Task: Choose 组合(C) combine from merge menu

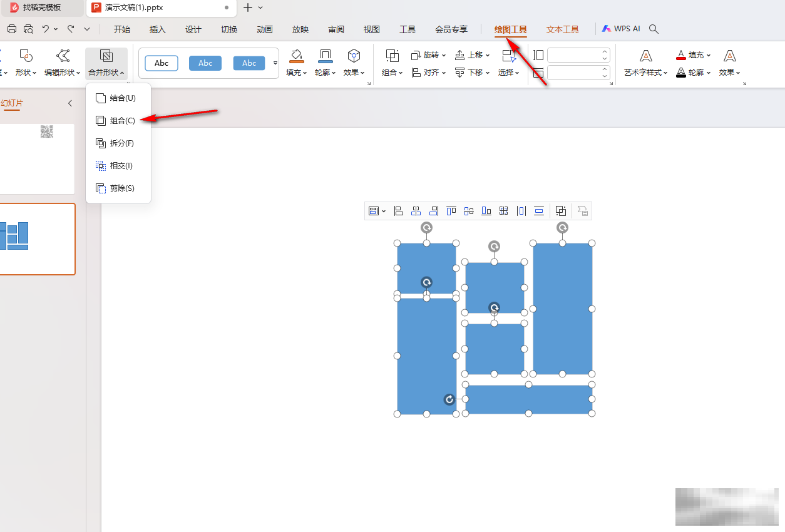Action: coord(118,121)
